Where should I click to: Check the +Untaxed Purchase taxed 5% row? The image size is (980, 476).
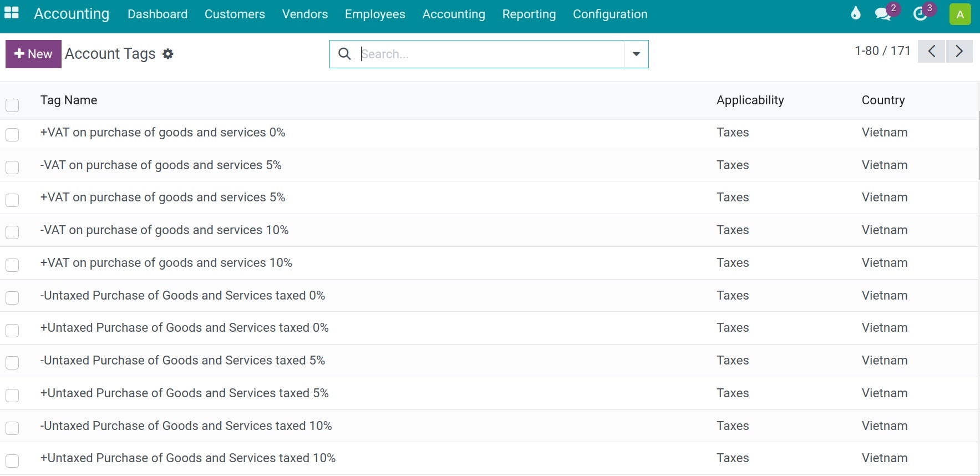tap(12, 396)
